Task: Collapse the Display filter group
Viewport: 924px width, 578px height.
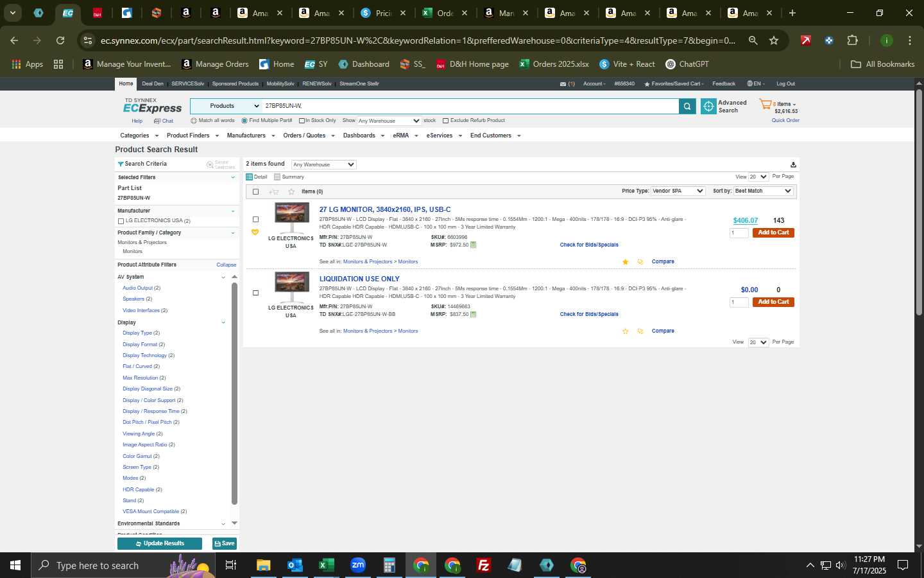Action: [223, 322]
